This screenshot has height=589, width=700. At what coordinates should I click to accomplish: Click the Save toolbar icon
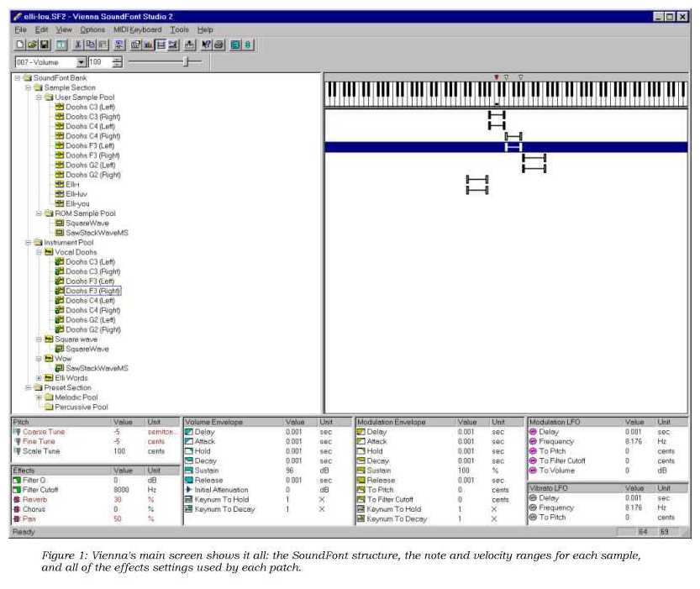click(x=43, y=44)
